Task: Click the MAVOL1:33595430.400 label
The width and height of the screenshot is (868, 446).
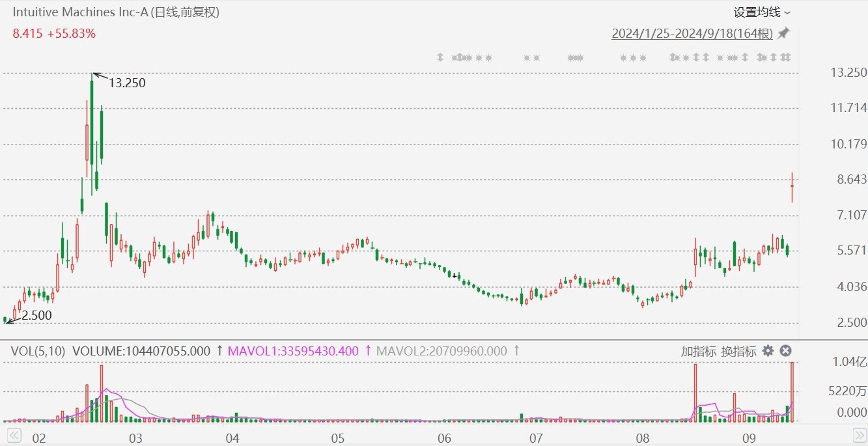Action: (x=293, y=351)
